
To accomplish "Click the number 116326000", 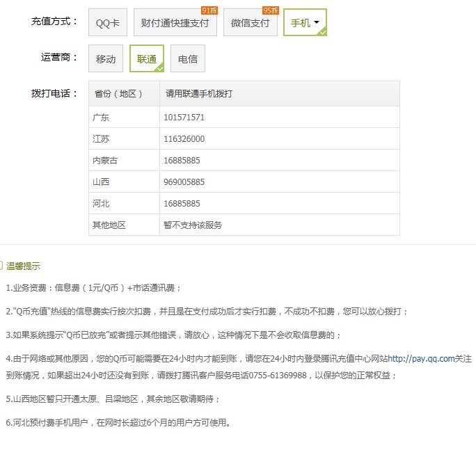I will point(184,139).
